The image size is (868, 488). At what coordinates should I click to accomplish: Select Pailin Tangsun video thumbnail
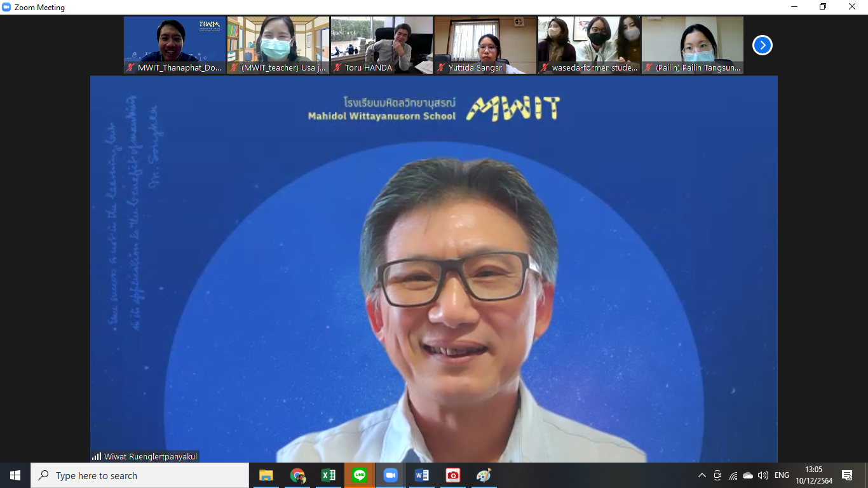tap(693, 45)
